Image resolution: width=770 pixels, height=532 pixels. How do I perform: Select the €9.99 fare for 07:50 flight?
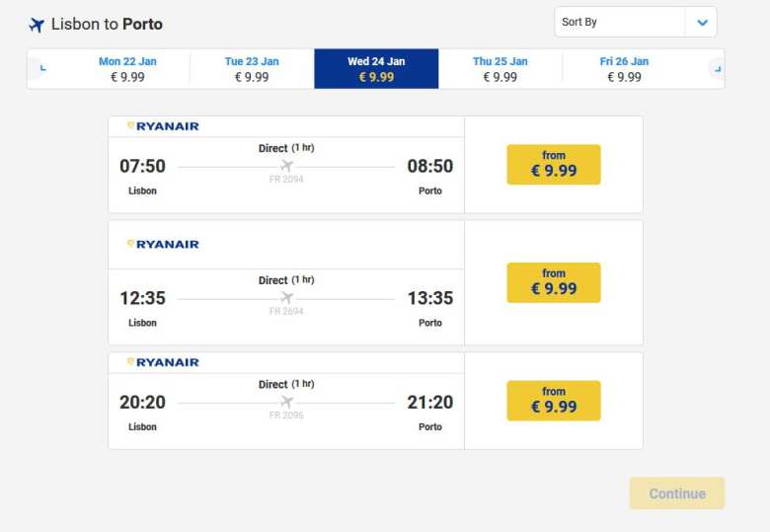coord(554,165)
